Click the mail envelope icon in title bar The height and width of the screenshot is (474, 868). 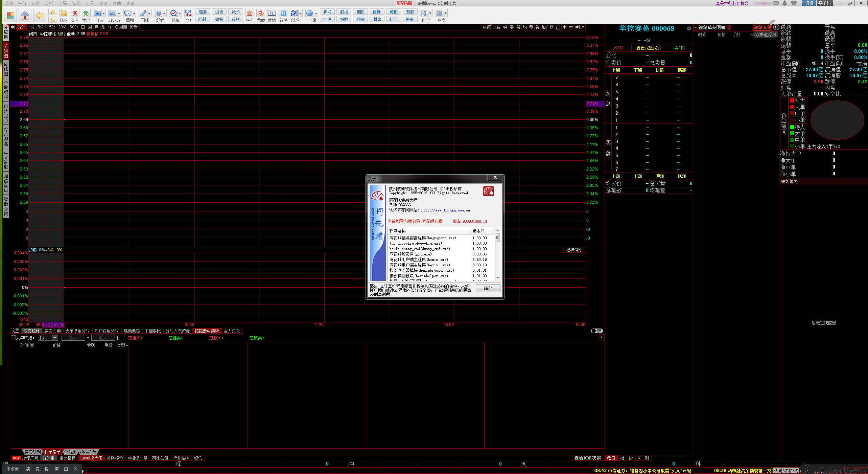[776, 3]
